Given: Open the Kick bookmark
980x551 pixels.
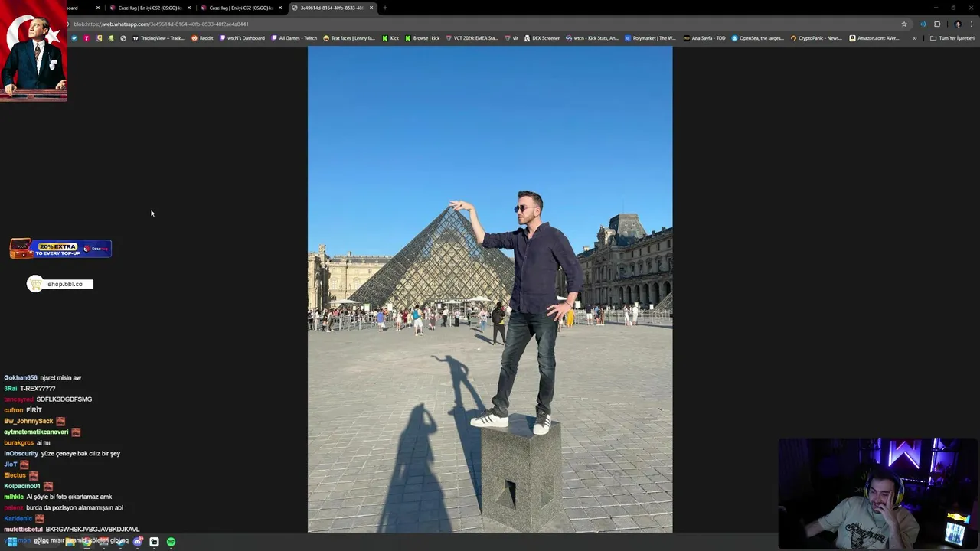Looking at the screenshot, I should point(390,38).
